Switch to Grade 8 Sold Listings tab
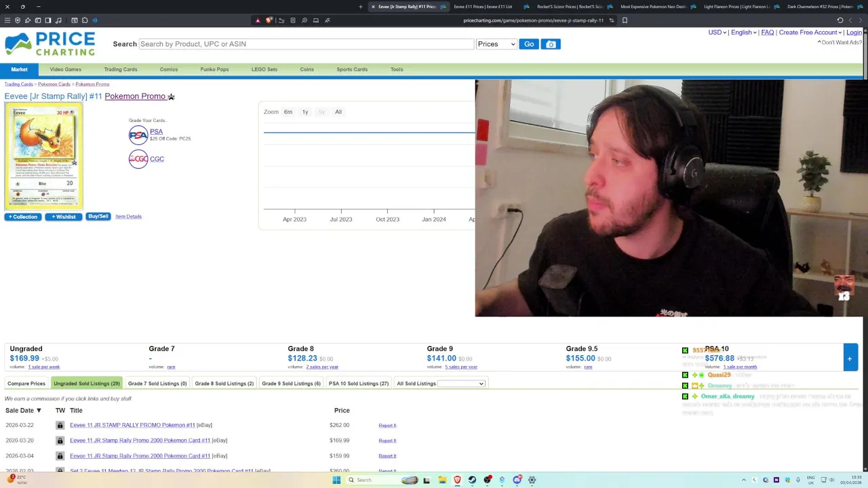 pyautogui.click(x=224, y=384)
